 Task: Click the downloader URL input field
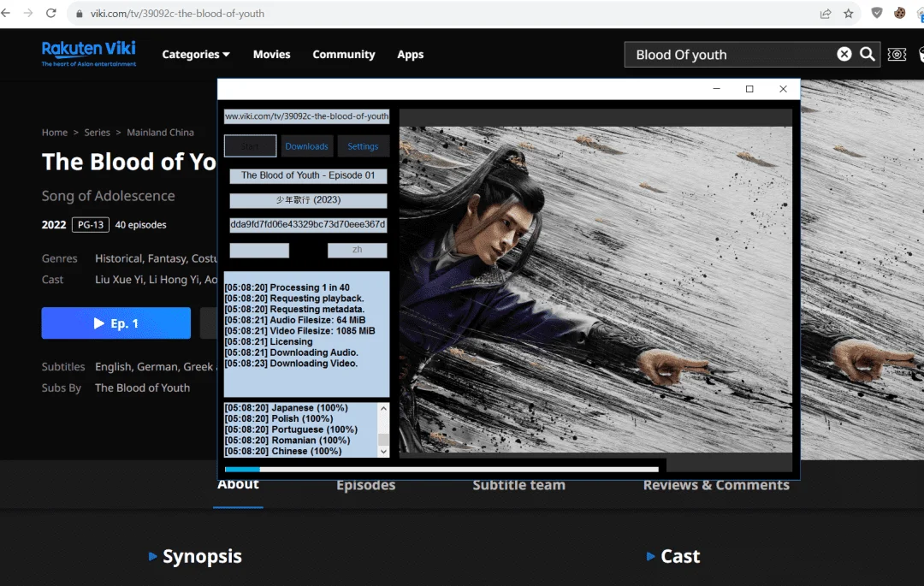(306, 116)
